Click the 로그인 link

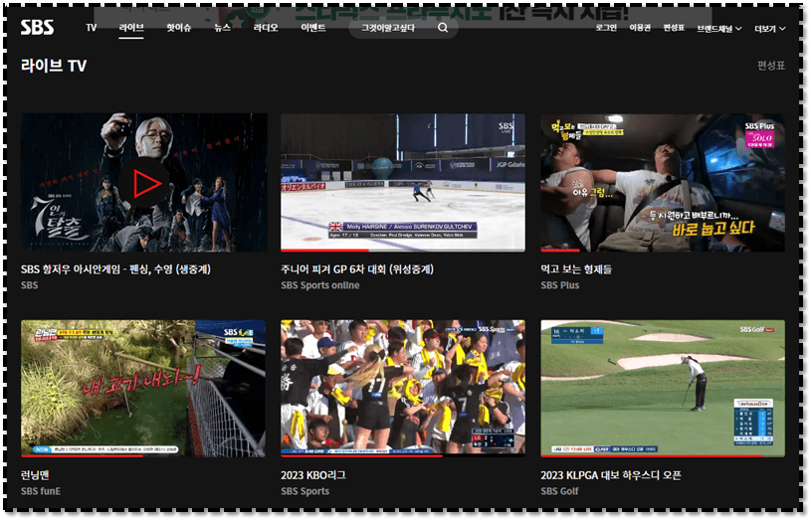606,28
